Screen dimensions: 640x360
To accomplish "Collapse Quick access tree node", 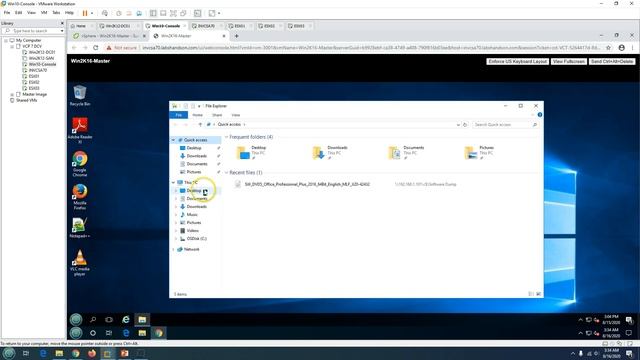I will pyautogui.click(x=173, y=140).
